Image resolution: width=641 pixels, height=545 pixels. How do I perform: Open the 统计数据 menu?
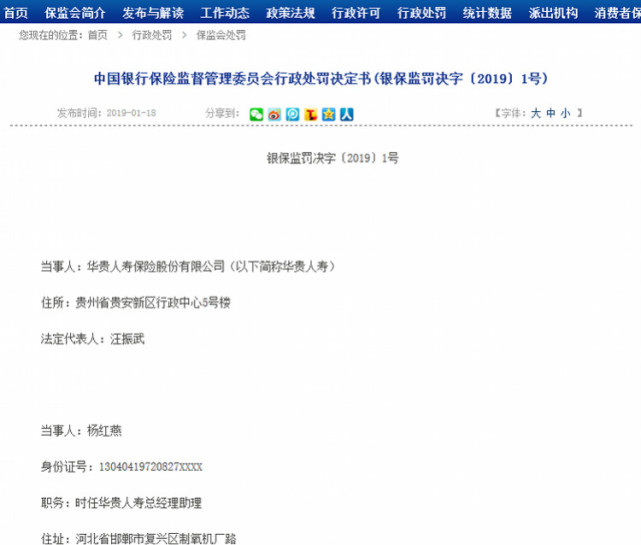tap(487, 13)
